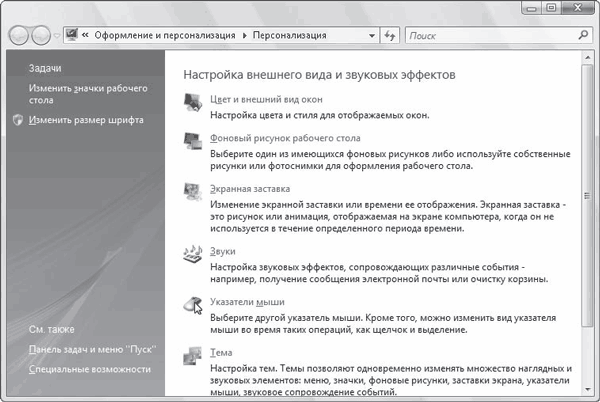Screen dimensions: 600x402
Task: Open 'Оформление и персонализация' breadcrumb
Action: point(165,35)
